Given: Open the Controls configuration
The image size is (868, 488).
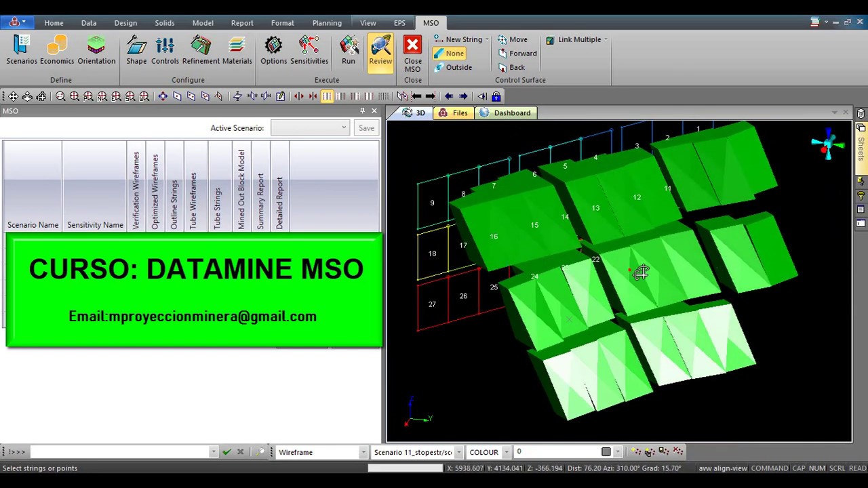Looking at the screenshot, I should tap(165, 51).
